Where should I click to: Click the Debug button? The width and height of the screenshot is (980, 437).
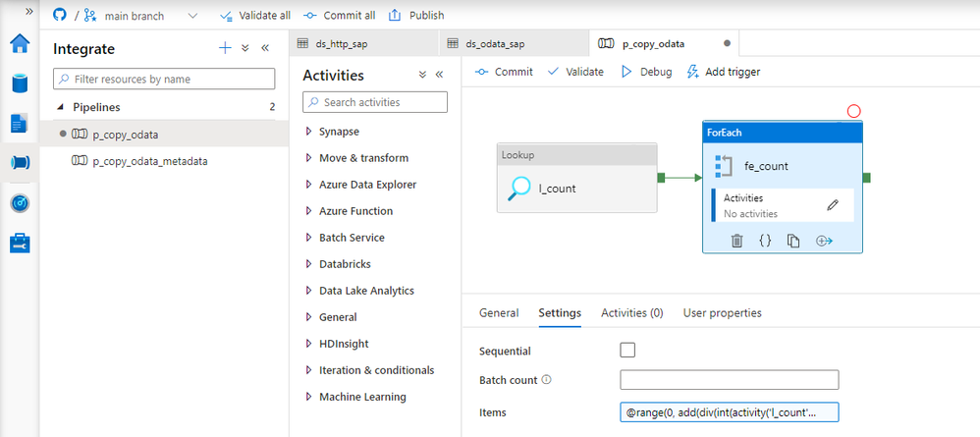(x=646, y=72)
